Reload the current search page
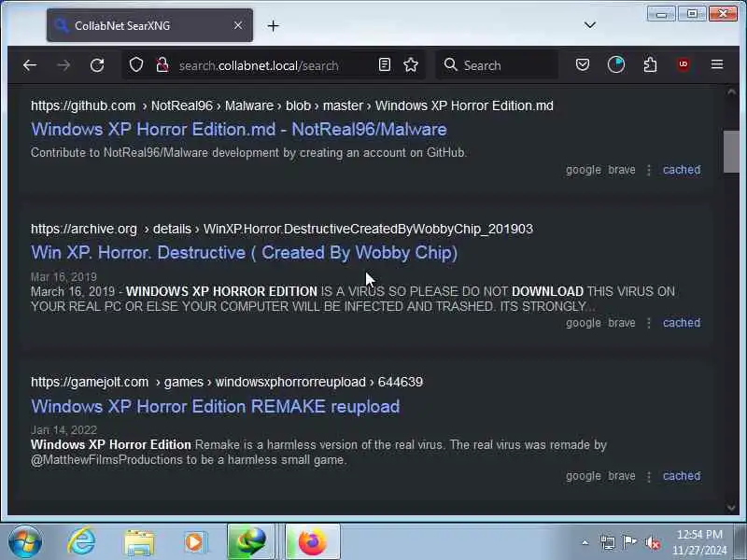 coord(97,65)
